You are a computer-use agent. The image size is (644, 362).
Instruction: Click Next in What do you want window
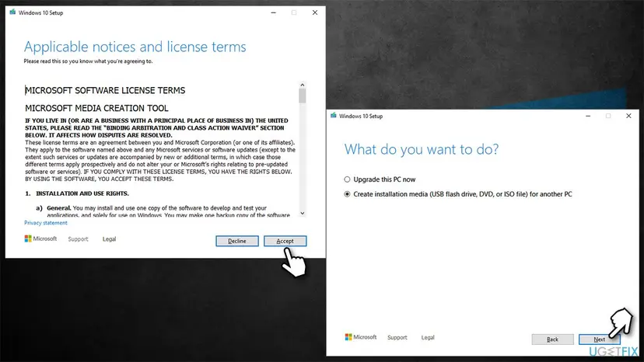point(599,339)
